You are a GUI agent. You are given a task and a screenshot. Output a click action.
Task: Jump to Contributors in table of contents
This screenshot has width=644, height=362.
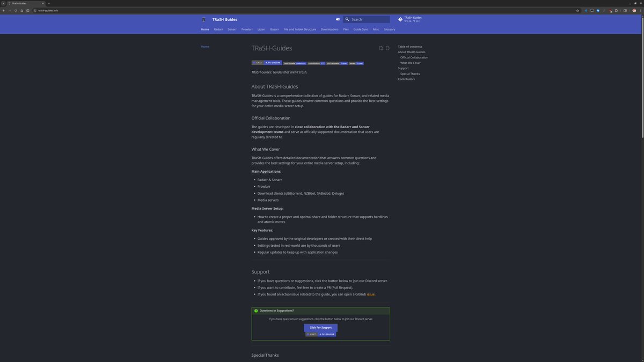click(406, 79)
